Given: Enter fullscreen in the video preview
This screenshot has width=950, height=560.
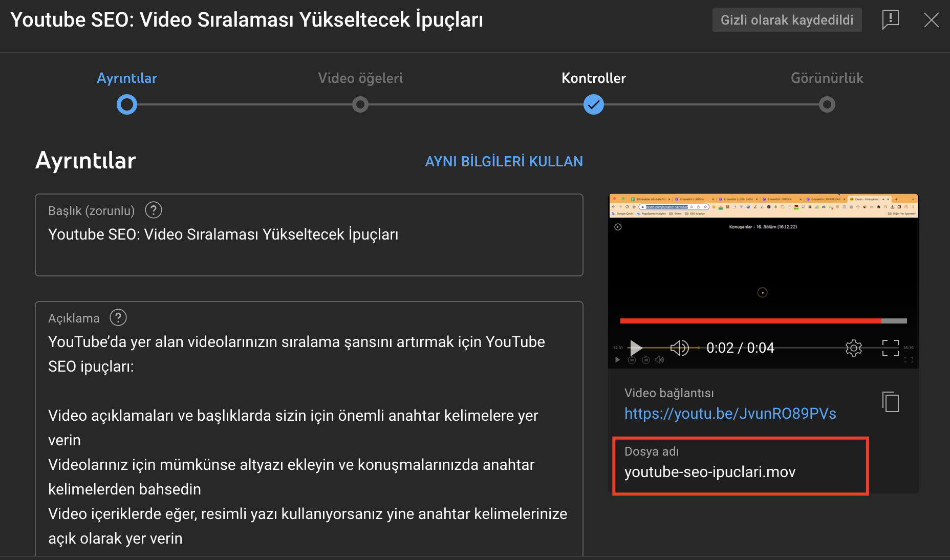Looking at the screenshot, I should tap(891, 348).
